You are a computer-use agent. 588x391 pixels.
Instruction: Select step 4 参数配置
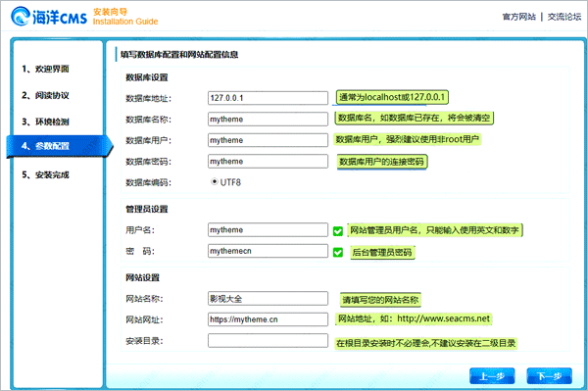click(59, 146)
